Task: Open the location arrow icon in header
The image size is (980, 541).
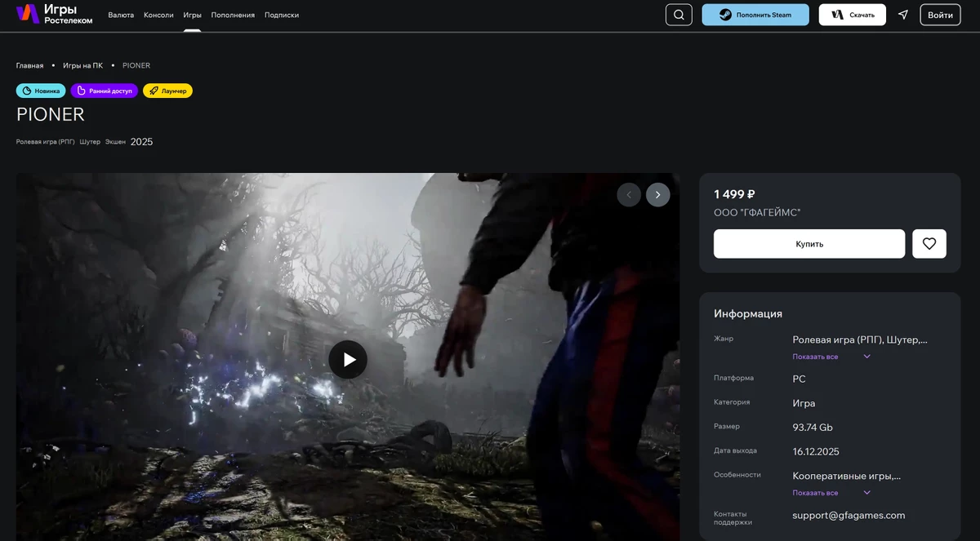Action: (902, 15)
